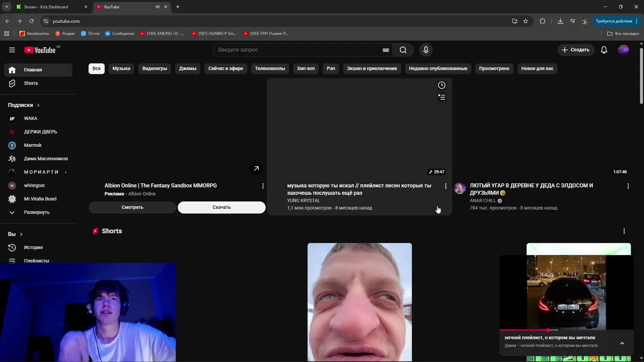Select the Видеоигры filter chip

pyautogui.click(x=154, y=68)
